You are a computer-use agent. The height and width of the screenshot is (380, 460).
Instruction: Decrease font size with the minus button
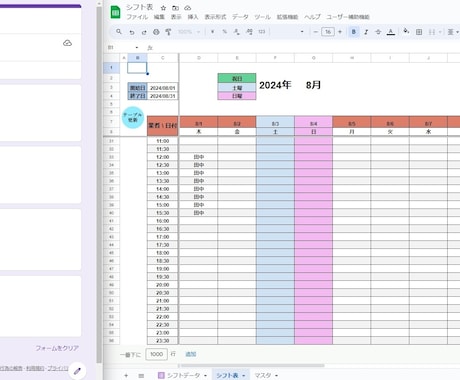coord(315,32)
